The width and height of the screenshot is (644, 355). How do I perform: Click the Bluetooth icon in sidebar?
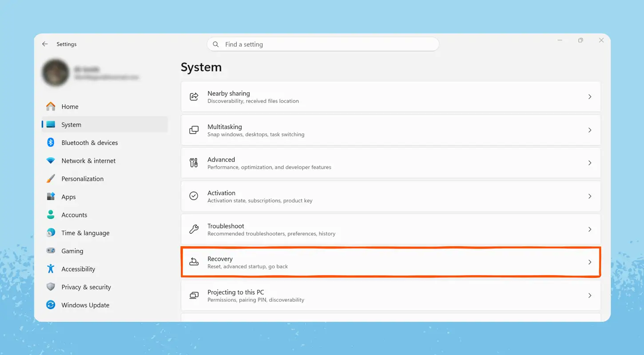tap(51, 142)
